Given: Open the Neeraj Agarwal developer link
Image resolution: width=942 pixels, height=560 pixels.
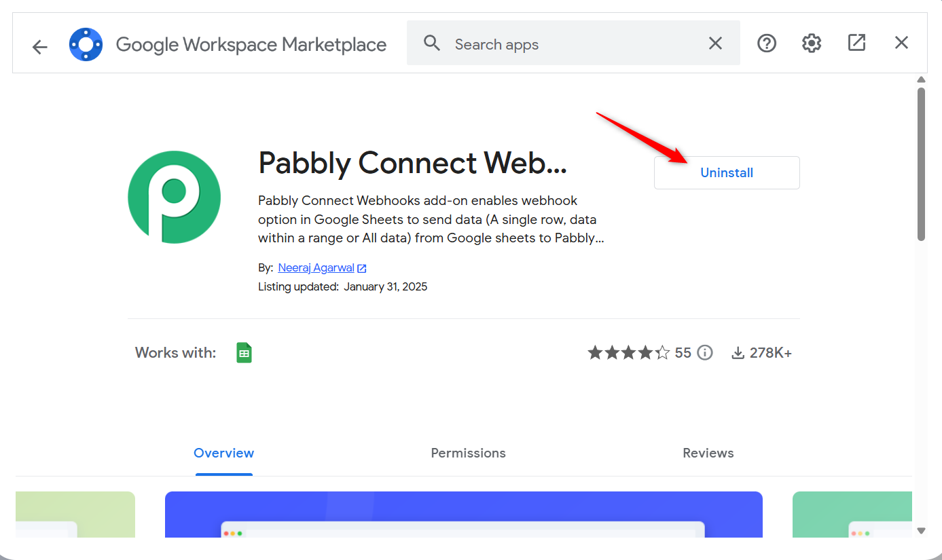Looking at the screenshot, I should coord(316,268).
